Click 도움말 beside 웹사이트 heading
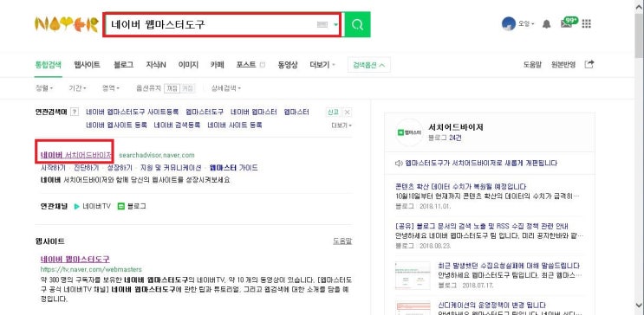Image resolution: width=644 pixels, height=315 pixels. [342, 241]
